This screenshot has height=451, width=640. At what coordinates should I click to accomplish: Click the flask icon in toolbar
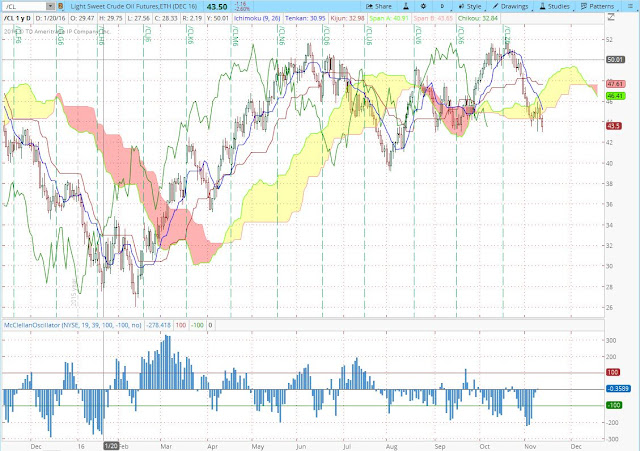click(x=406, y=7)
